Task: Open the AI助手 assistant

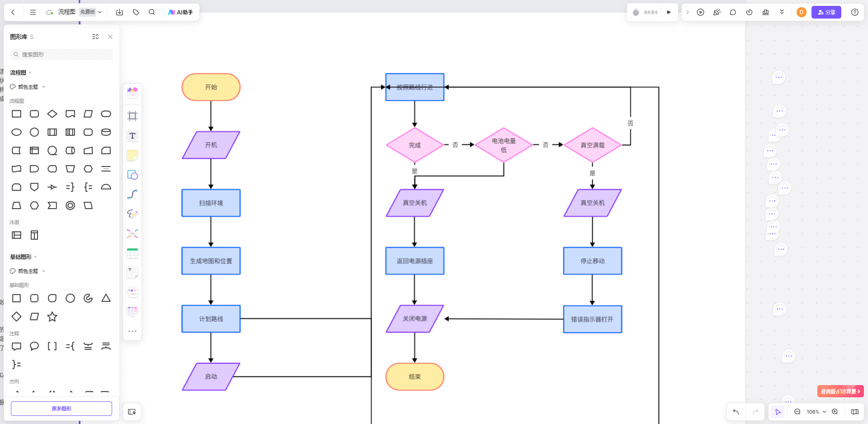Action: point(180,12)
